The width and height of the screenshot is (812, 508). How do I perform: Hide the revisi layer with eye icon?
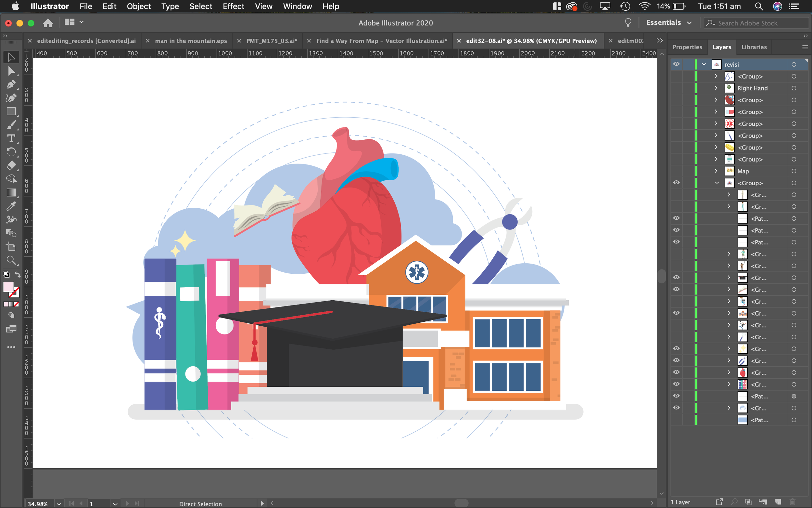676,64
